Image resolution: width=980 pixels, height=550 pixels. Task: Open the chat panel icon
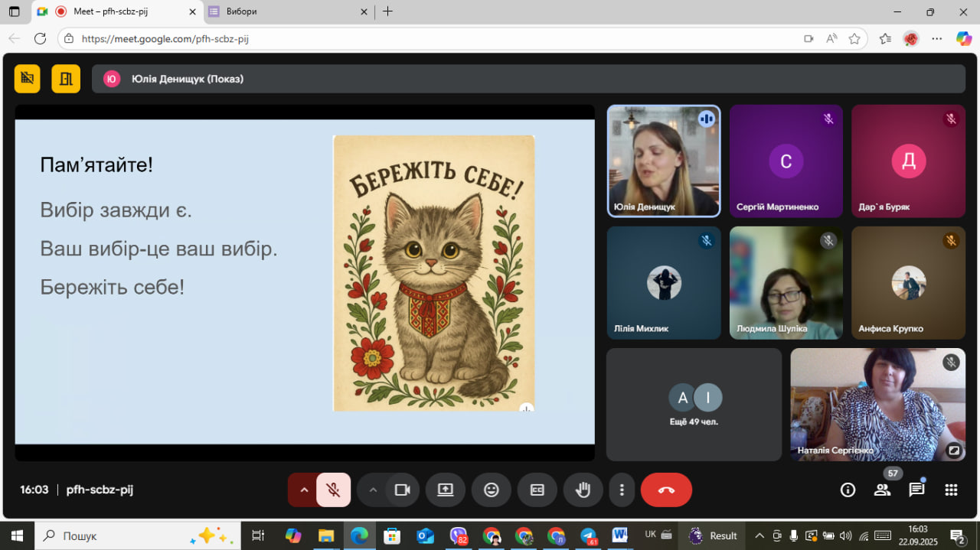click(916, 490)
